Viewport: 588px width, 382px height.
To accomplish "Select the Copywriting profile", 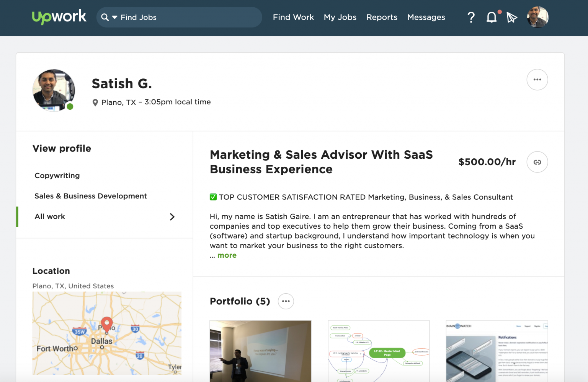I will [57, 176].
